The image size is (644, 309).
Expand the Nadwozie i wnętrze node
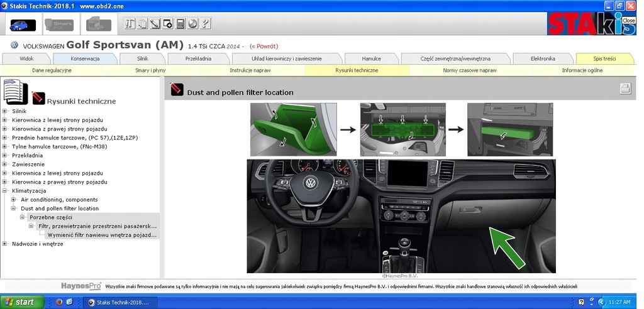[x=5, y=244]
